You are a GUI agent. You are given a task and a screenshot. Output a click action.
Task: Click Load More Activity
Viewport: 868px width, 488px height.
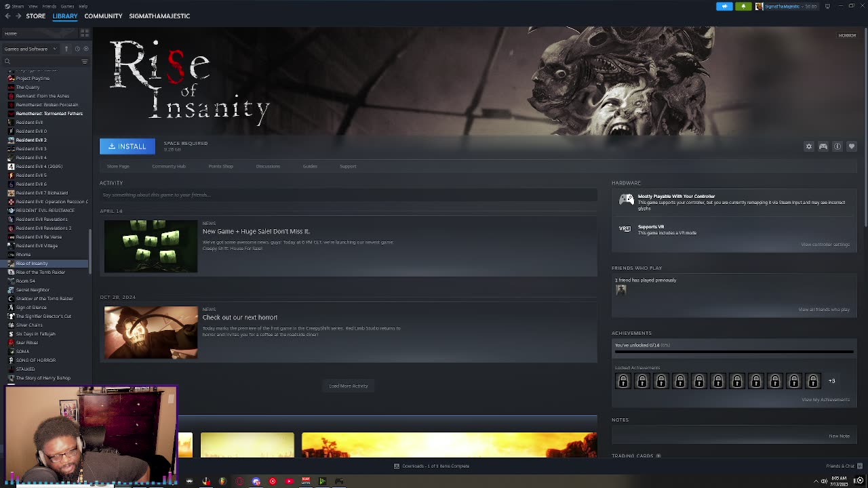(349, 386)
